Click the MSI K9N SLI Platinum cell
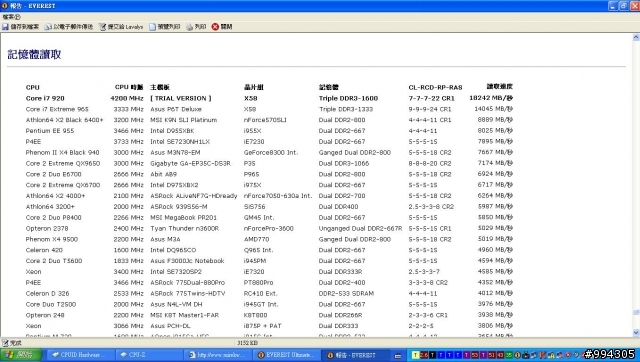 point(183,120)
